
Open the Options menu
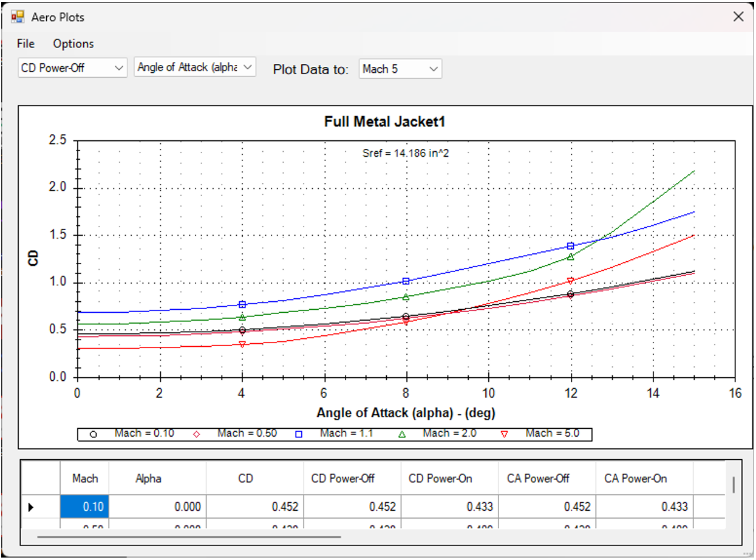click(73, 44)
